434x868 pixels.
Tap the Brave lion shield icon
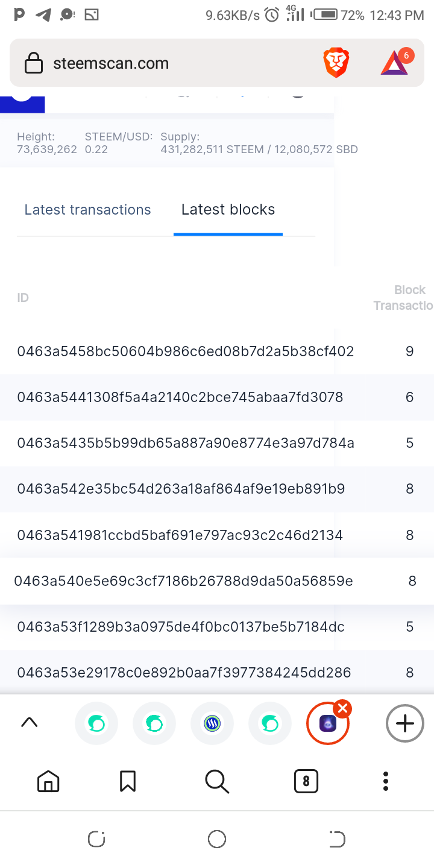click(x=336, y=63)
